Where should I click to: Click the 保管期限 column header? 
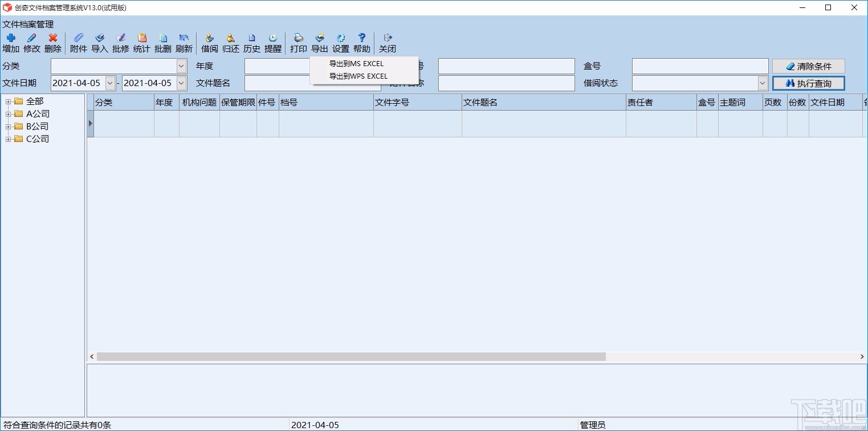pyautogui.click(x=238, y=103)
